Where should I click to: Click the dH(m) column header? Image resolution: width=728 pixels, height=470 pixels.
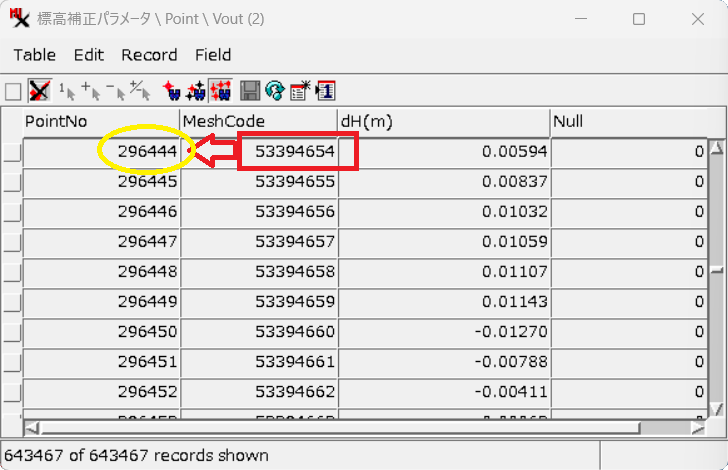[x=443, y=121]
